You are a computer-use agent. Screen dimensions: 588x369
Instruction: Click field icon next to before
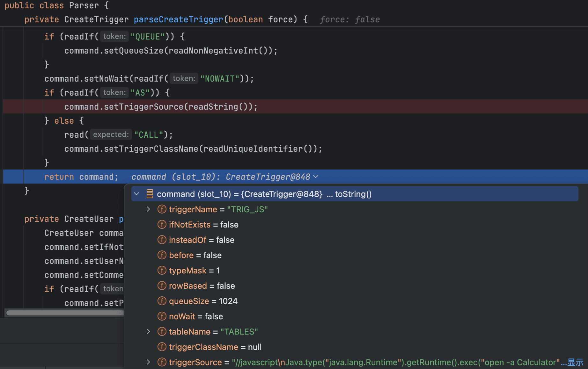coord(162,255)
